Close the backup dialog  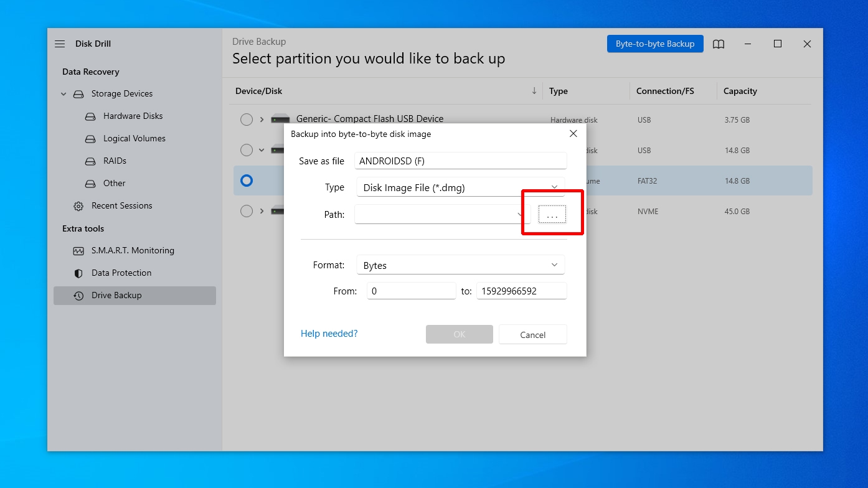coord(573,134)
